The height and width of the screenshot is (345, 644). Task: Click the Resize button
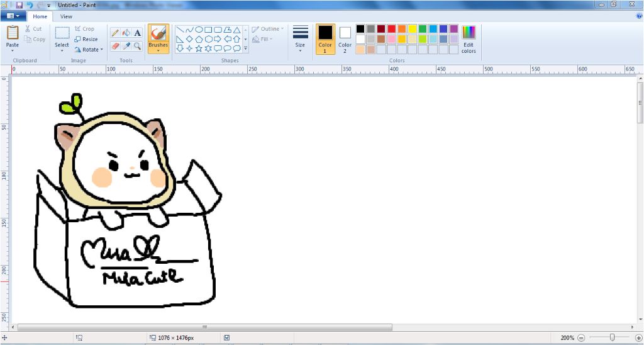86,39
